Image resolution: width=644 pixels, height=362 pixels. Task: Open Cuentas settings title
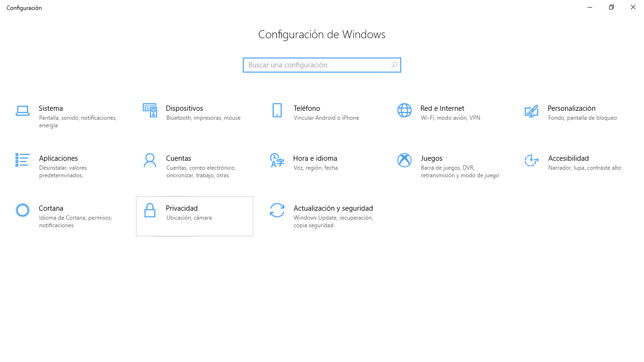point(179,158)
